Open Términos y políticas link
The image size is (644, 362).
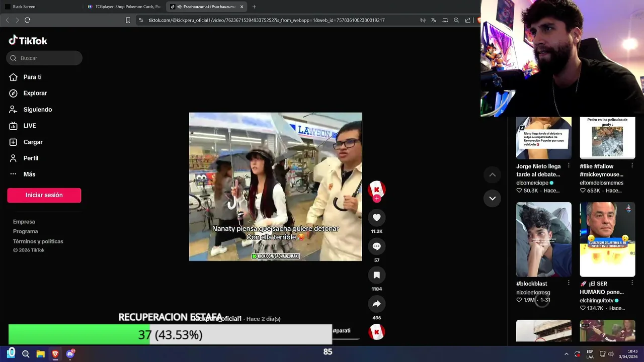click(x=38, y=241)
